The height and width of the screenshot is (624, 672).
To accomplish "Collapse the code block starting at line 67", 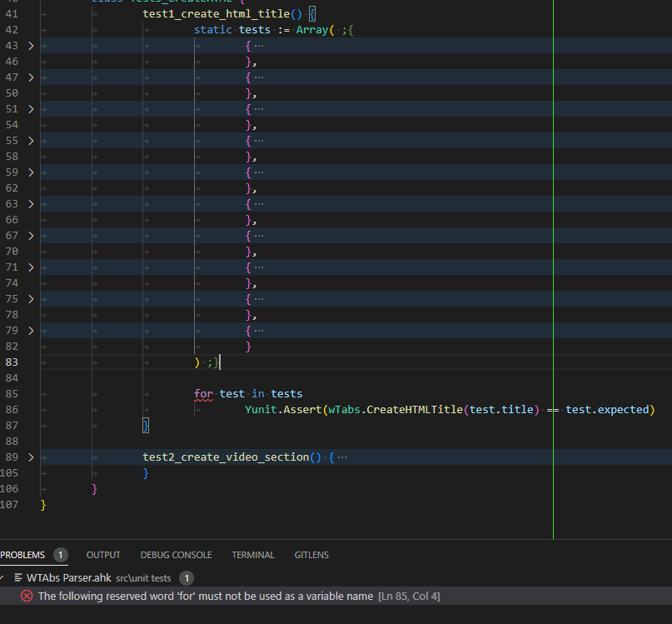I will 30,235.
